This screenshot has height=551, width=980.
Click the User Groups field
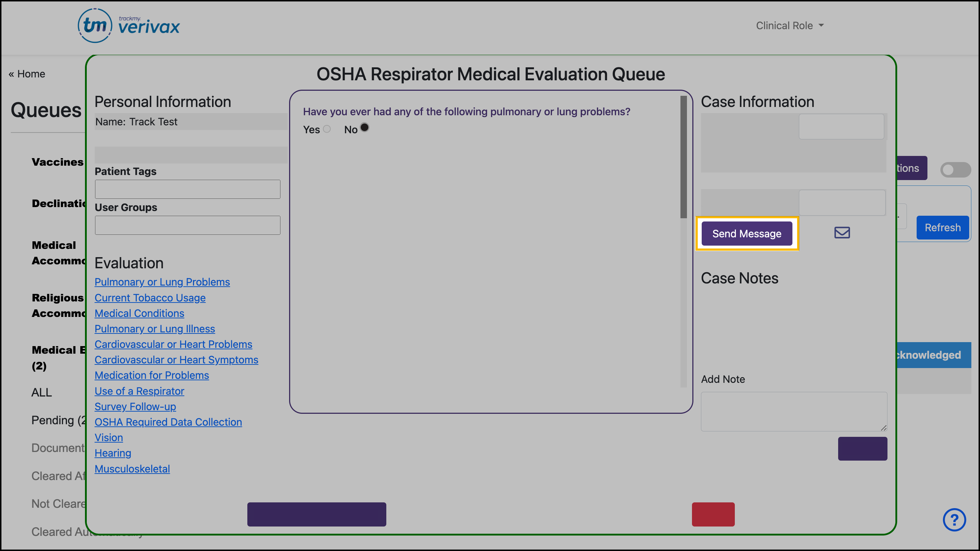tap(188, 225)
